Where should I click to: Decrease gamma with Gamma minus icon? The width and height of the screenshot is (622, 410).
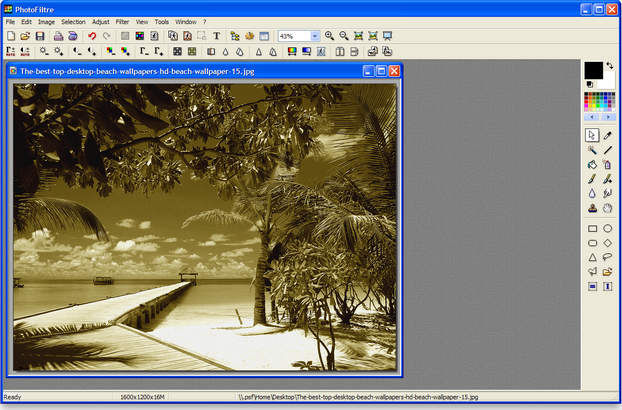pos(144,51)
